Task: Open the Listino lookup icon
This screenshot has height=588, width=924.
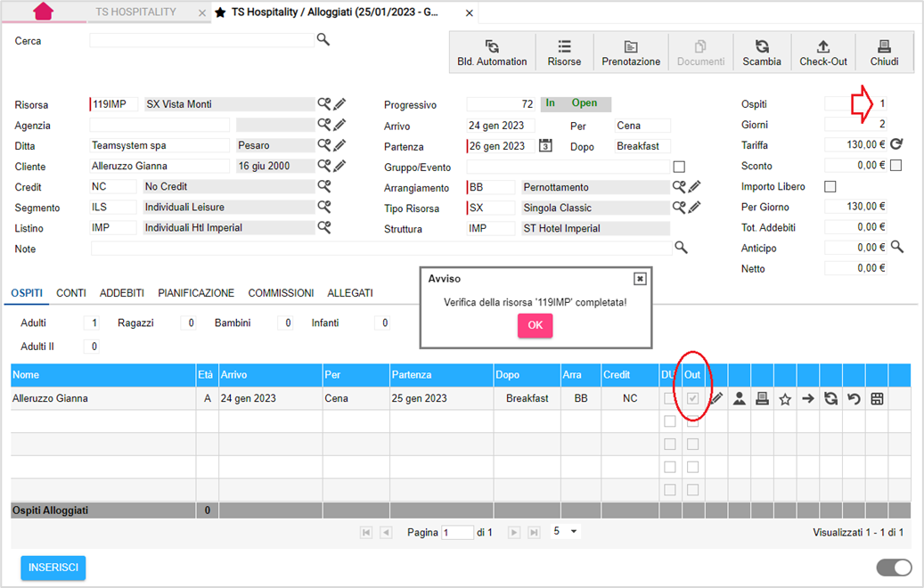Action: [324, 227]
